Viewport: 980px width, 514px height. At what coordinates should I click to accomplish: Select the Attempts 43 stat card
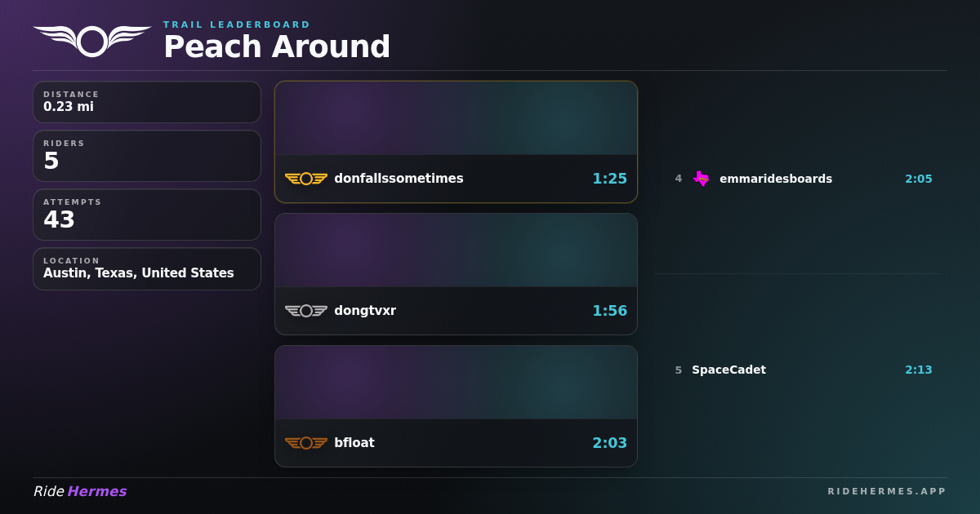tap(147, 215)
